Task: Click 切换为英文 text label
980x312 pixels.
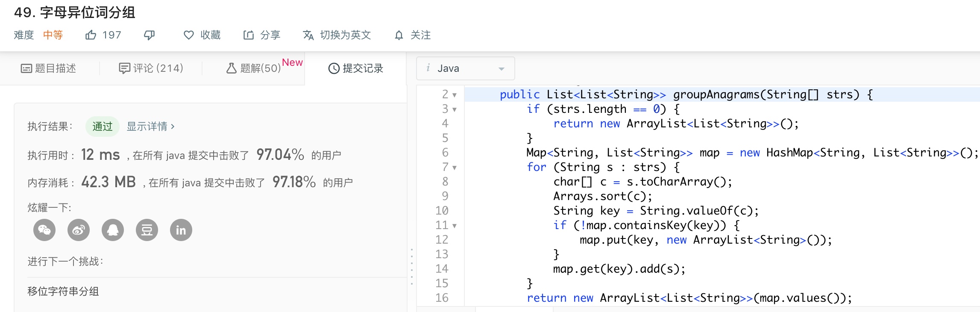Action: click(346, 35)
